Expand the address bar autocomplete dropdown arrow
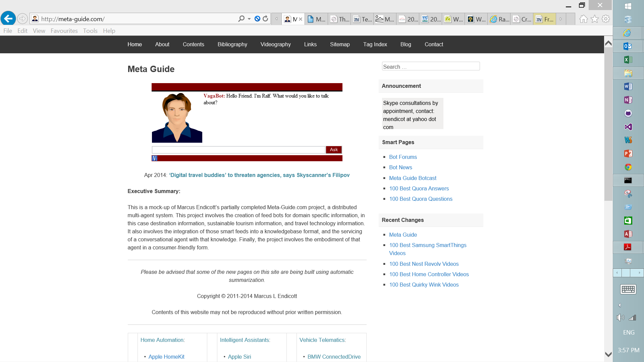The image size is (644, 362). [x=249, y=19]
